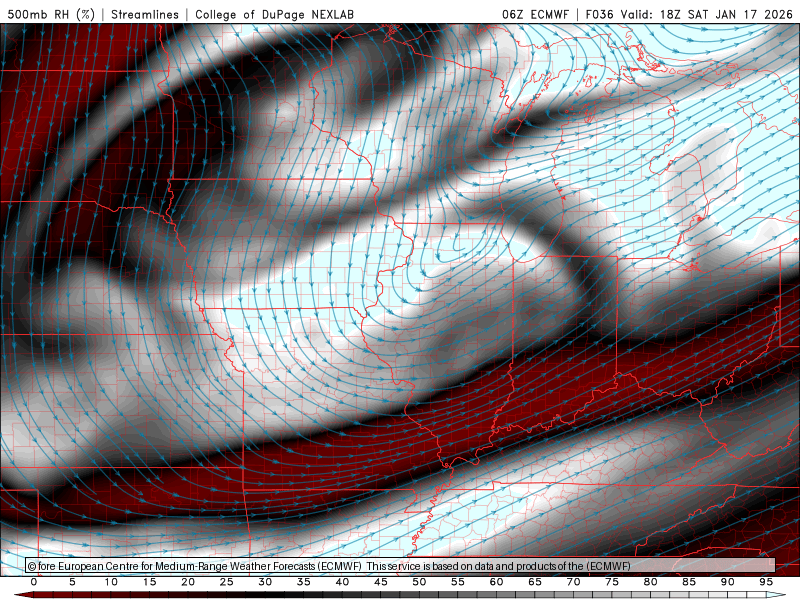This screenshot has width=800, height=600.
Task: Click the 'Valid: 18Z SAT JAN 17 2026' text
Action: 706,14
